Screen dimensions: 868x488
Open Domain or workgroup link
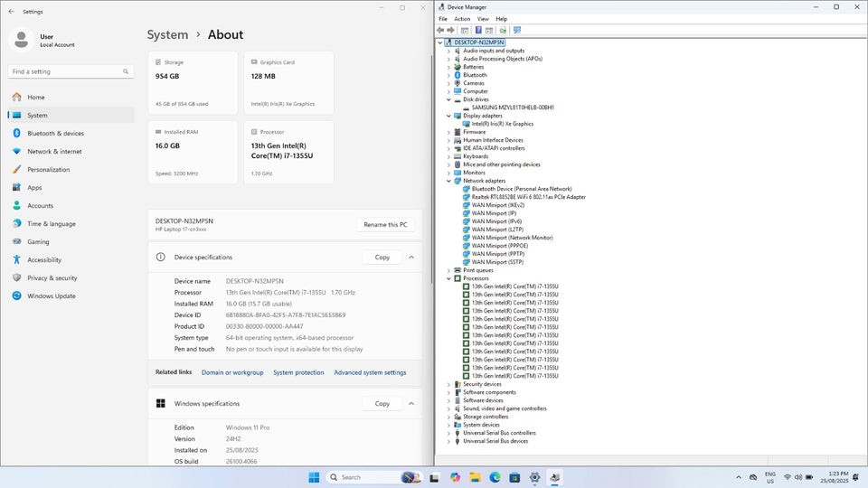pos(232,372)
